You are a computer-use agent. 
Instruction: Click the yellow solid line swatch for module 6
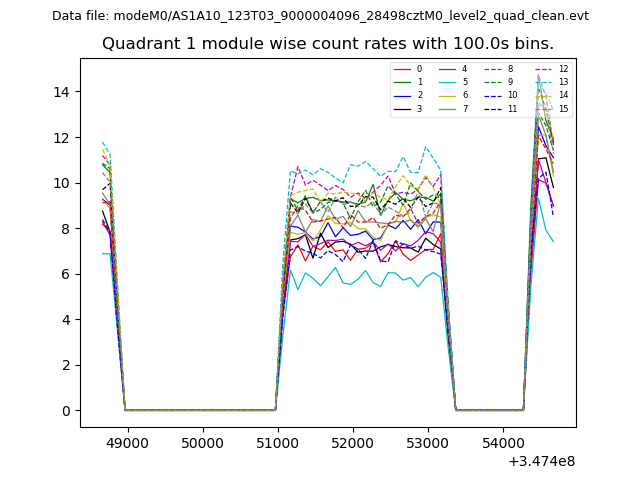tap(448, 95)
